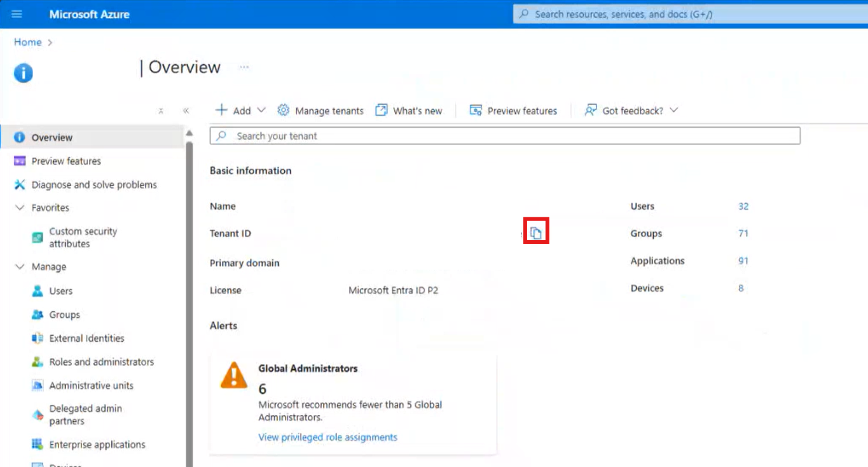Click the Diagnose and solve problems wrench icon
The height and width of the screenshot is (467, 868).
pyautogui.click(x=20, y=184)
